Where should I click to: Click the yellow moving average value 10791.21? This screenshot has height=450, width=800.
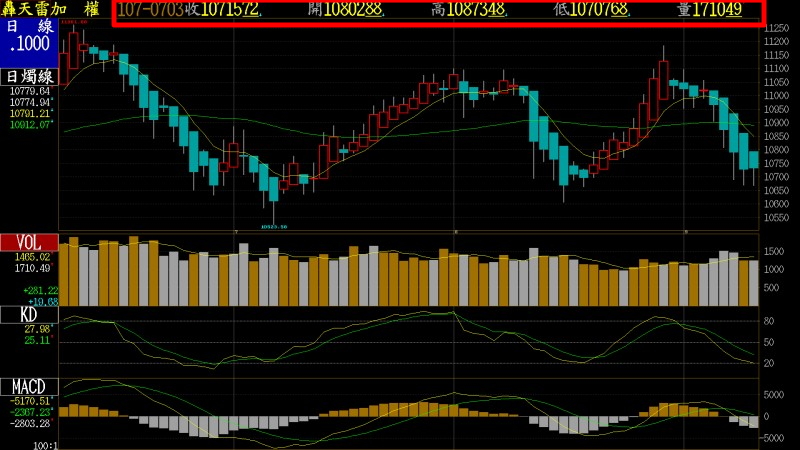pyautogui.click(x=32, y=114)
